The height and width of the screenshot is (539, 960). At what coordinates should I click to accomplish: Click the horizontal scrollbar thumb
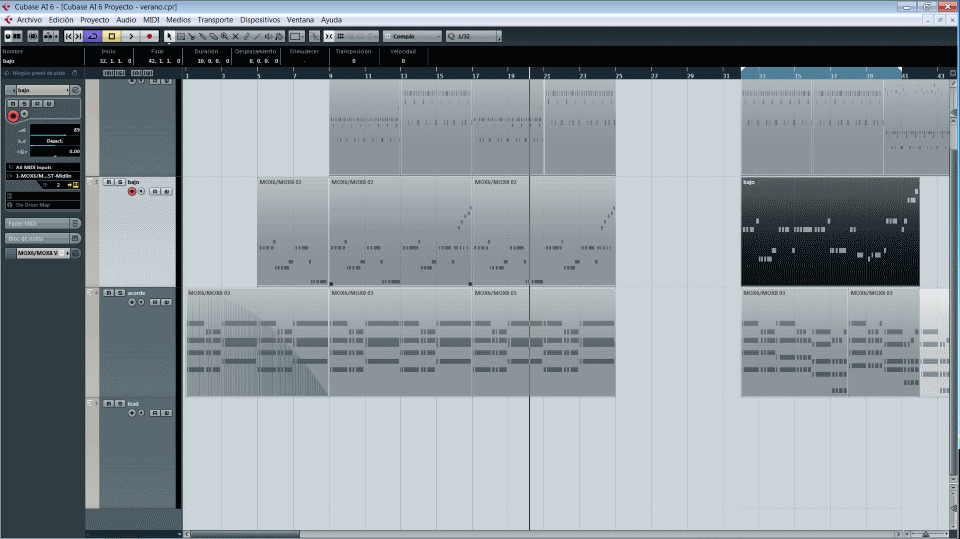click(x=245, y=534)
